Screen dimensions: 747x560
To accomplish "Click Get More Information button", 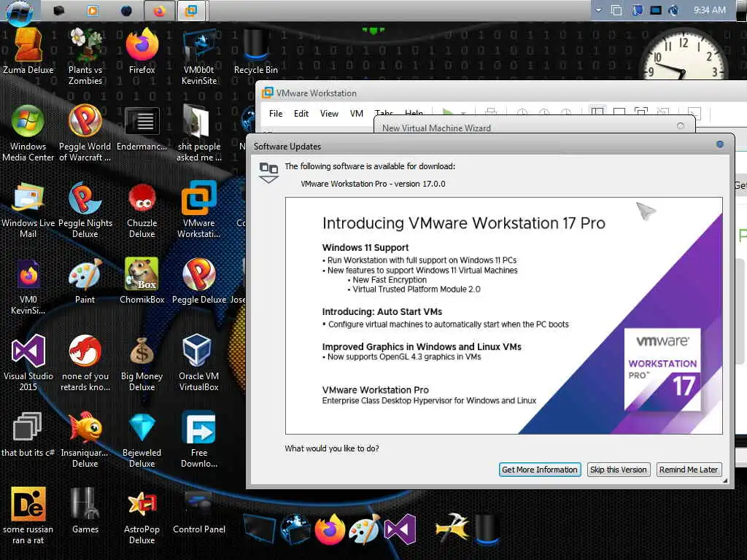I will click(540, 470).
